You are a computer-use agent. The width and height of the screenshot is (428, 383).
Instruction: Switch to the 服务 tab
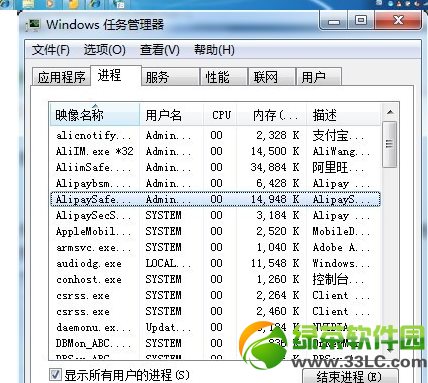point(170,77)
